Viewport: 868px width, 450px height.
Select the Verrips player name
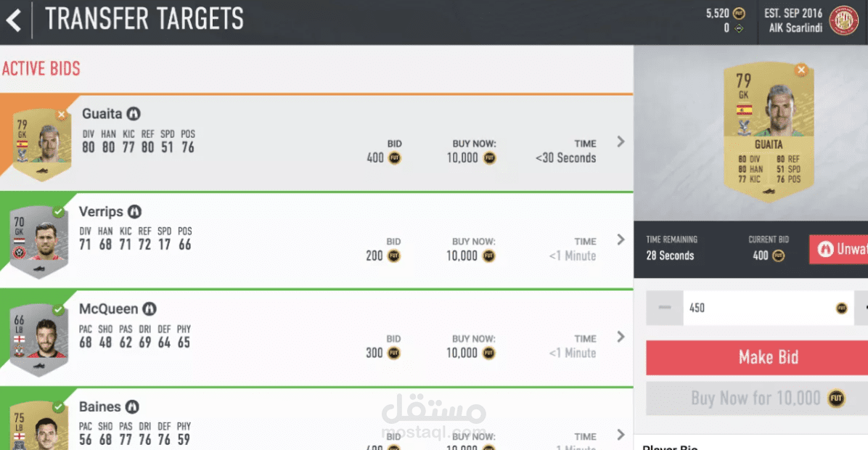pyautogui.click(x=100, y=212)
